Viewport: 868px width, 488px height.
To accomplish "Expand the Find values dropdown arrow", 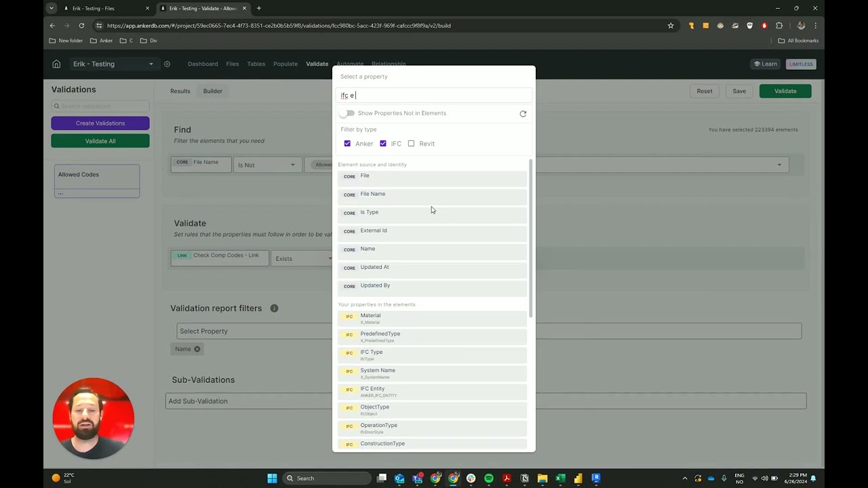I will point(779,165).
